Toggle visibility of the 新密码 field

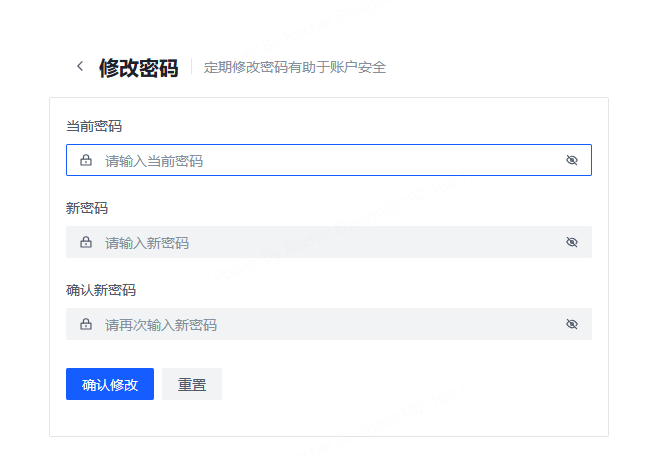[572, 242]
